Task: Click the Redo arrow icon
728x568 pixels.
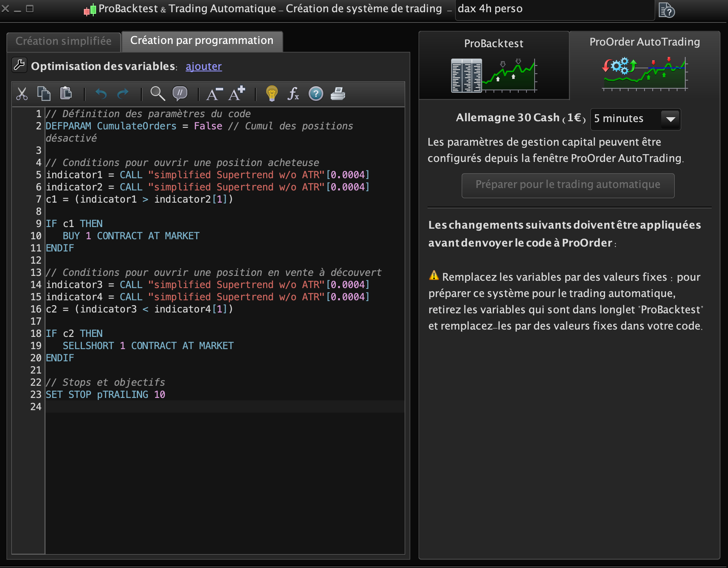Action: point(123,94)
